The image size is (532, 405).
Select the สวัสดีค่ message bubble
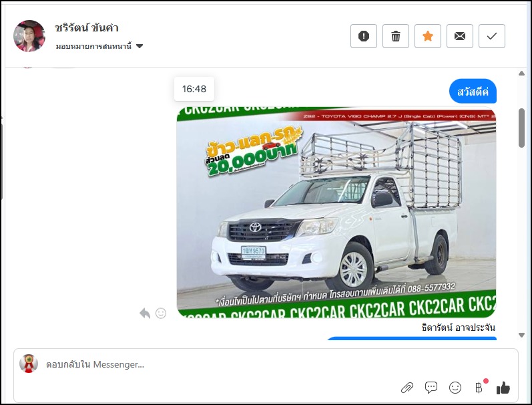pyautogui.click(x=473, y=92)
